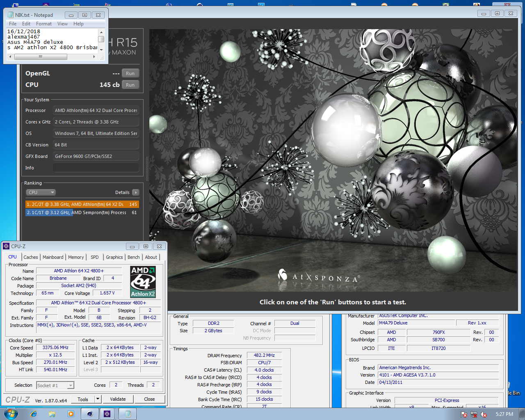Click the Cinebench rendered scene image
The width and height of the screenshot is (525, 420).
(x=333, y=160)
